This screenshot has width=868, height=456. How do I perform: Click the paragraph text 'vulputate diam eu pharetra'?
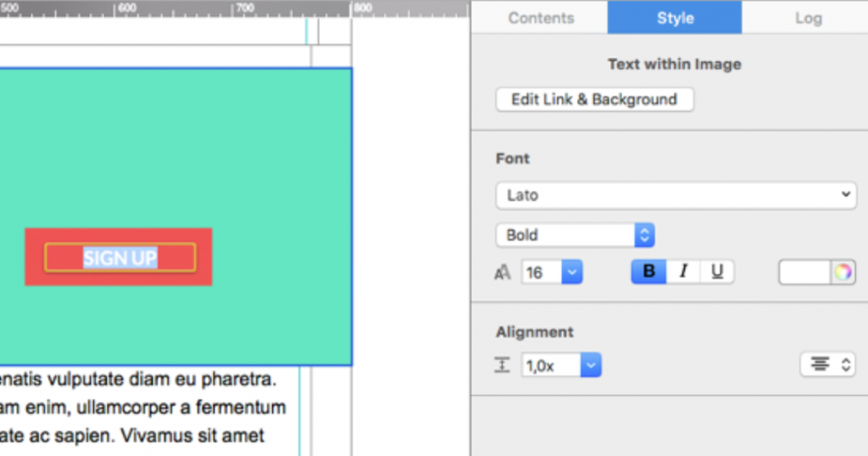[162, 380]
